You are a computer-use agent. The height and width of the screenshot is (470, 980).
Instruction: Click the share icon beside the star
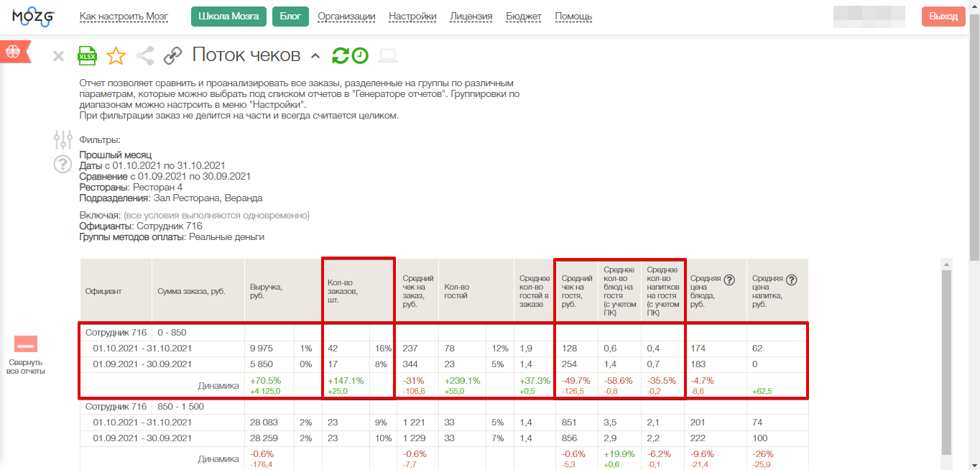click(x=145, y=55)
